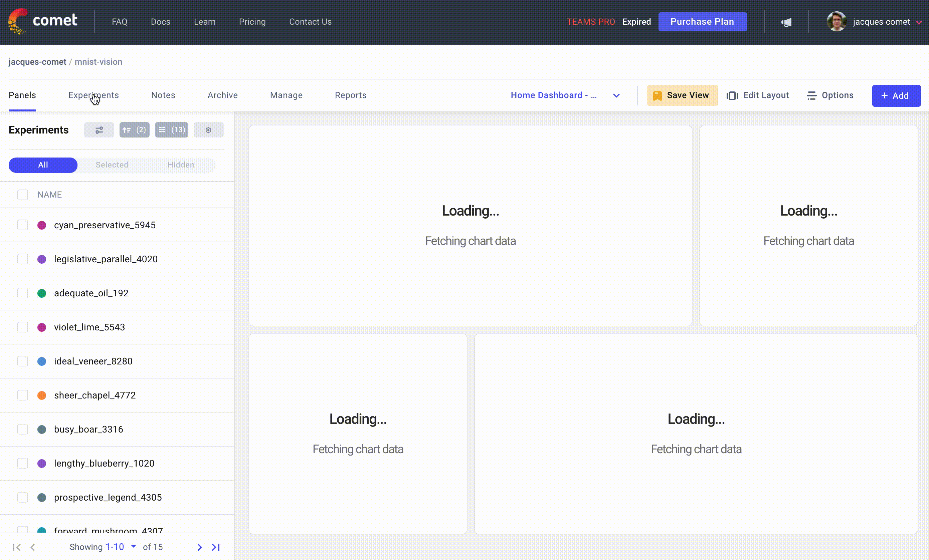Click cyan_preservative_5945 color dot
The width and height of the screenshot is (929, 560).
(42, 225)
